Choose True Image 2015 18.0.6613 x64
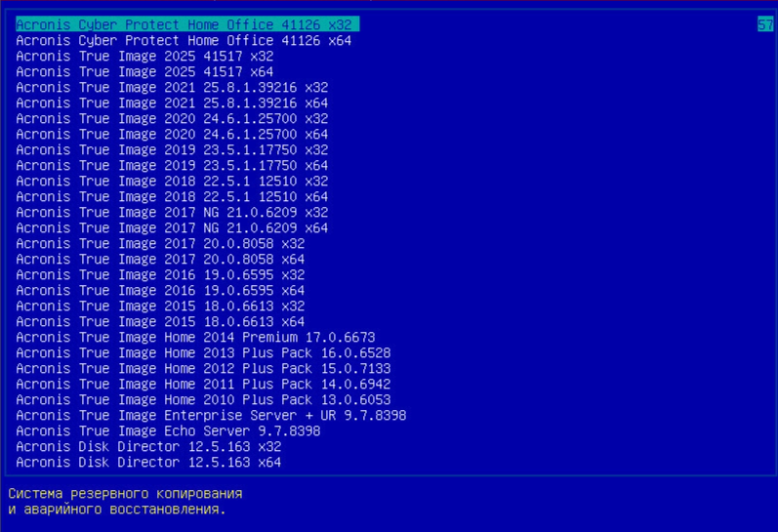 click(160, 321)
